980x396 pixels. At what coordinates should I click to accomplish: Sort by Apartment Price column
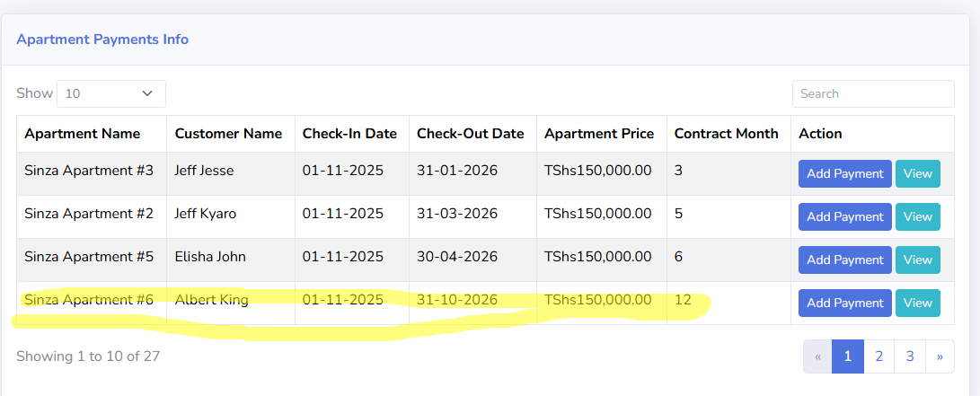coord(599,134)
